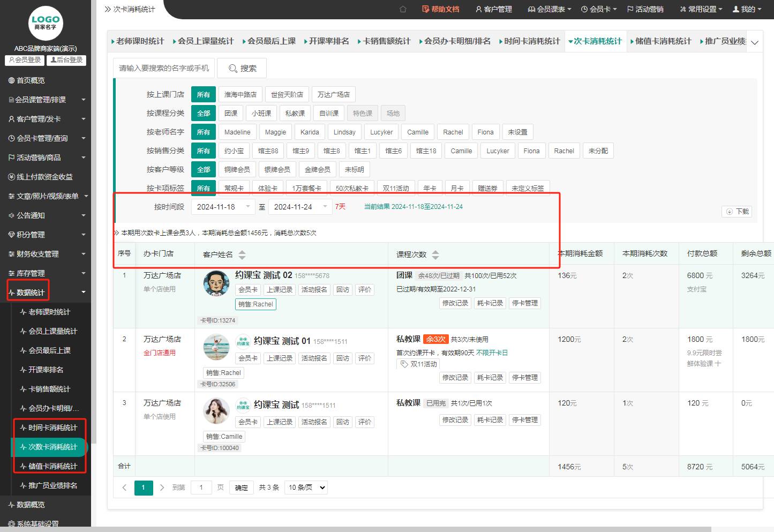774x532 pixels.
Task: Expand 客户管理/发卡 sidebar section
Action: pyautogui.click(x=46, y=119)
